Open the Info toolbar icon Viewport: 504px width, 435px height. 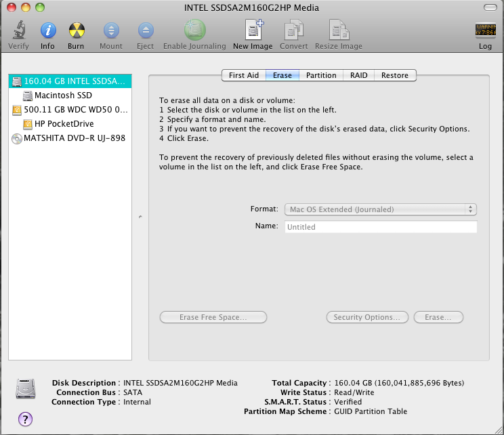click(48, 30)
